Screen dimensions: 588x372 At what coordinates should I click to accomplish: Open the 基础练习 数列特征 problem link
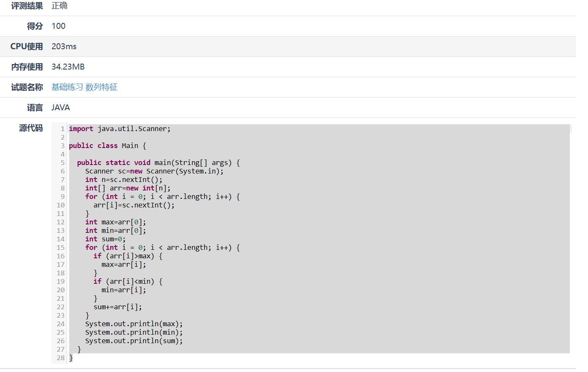point(84,87)
